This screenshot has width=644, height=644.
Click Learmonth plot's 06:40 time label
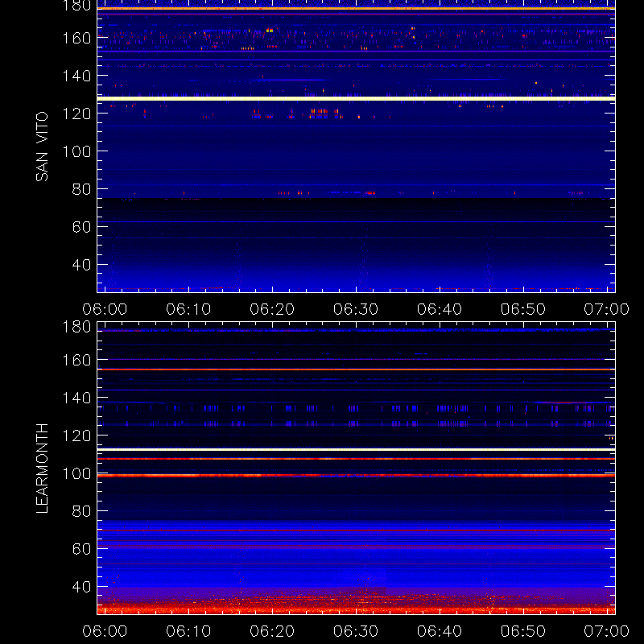(x=440, y=631)
